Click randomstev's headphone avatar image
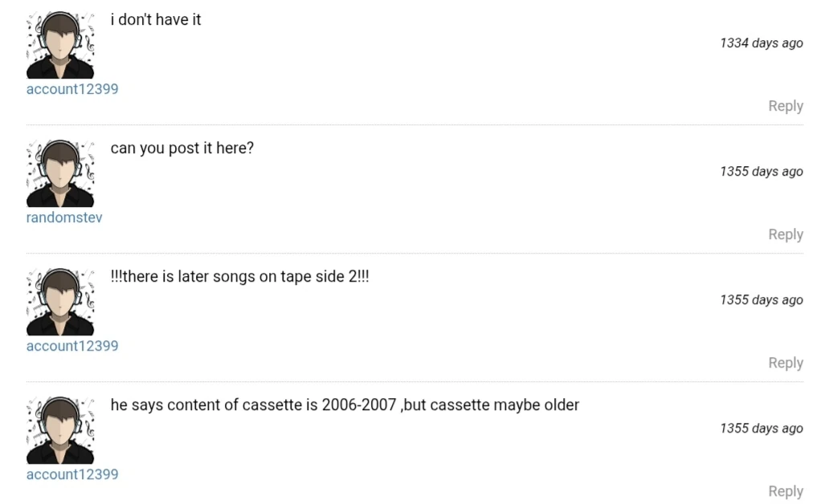This screenshot has width=817, height=504. click(x=60, y=174)
